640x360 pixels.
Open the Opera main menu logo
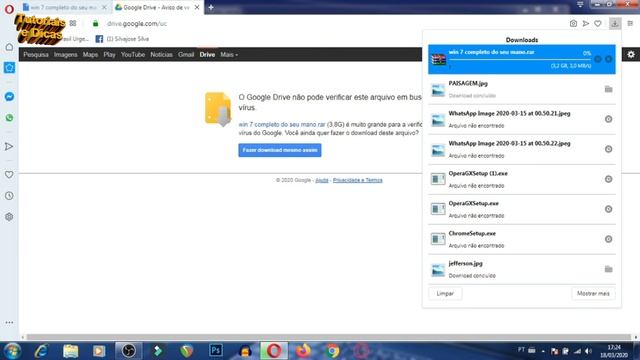click(x=9, y=8)
